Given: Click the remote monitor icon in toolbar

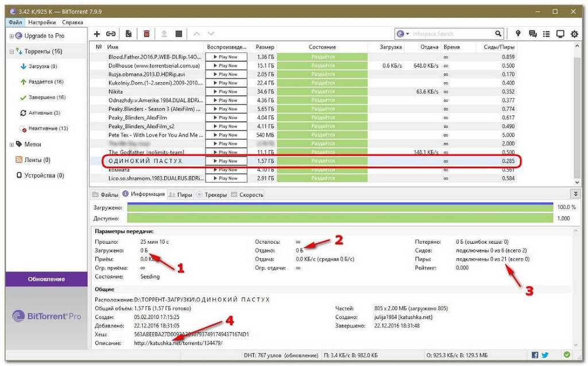Looking at the screenshot, I should (560, 34).
